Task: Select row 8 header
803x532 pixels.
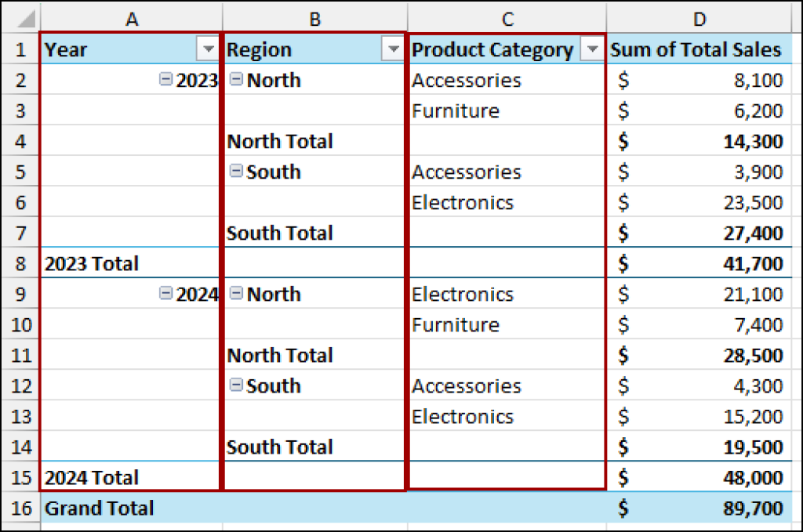Action: [x=20, y=263]
